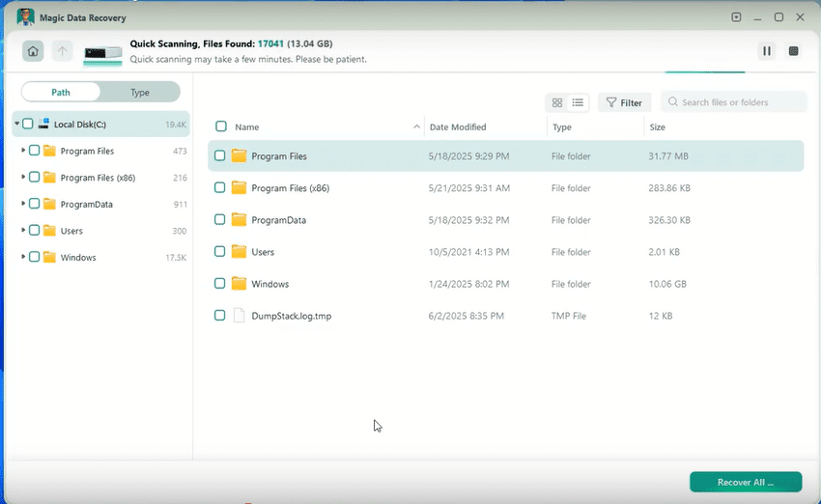Click Program Files (x86) folder icon in tree
This screenshot has height=504, width=821.
49,177
